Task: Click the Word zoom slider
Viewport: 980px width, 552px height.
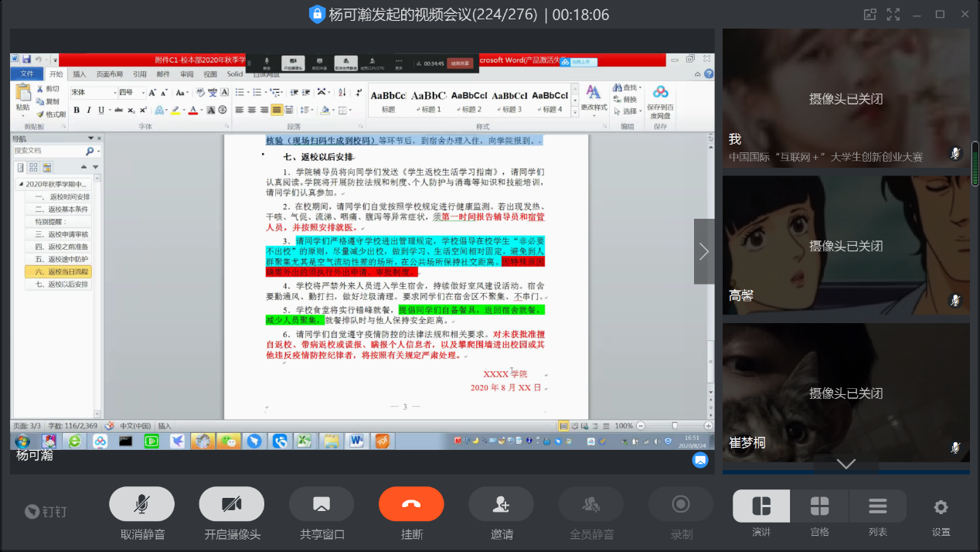Action: [x=674, y=426]
